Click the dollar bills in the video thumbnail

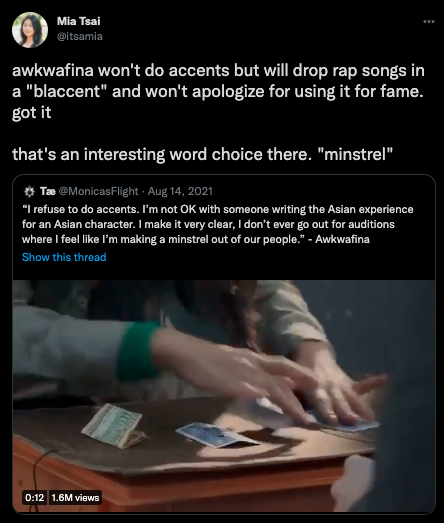(x=113, y=426)
